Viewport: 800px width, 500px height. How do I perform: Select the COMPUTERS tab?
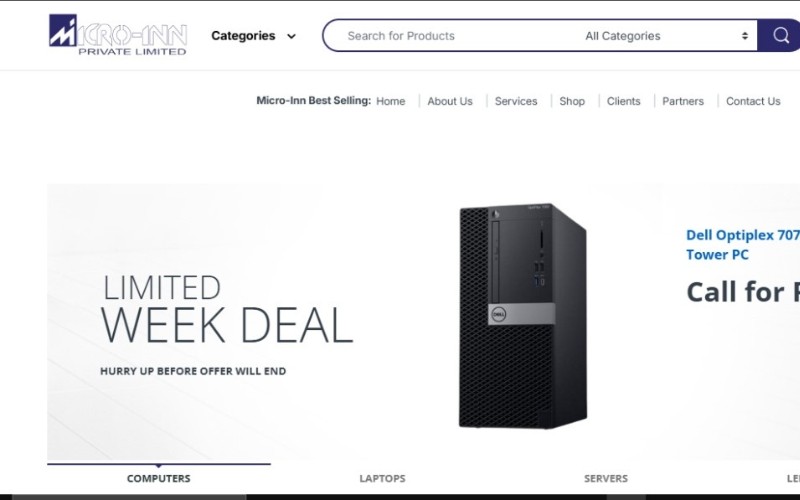(159, 478)
